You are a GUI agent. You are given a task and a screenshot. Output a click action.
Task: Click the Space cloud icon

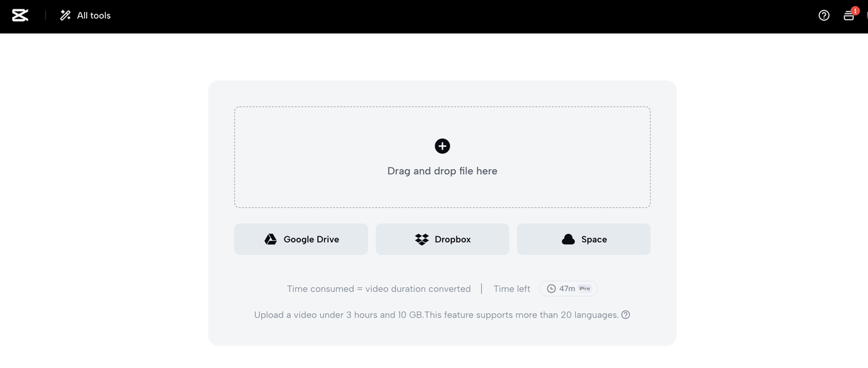coord(568,239)
